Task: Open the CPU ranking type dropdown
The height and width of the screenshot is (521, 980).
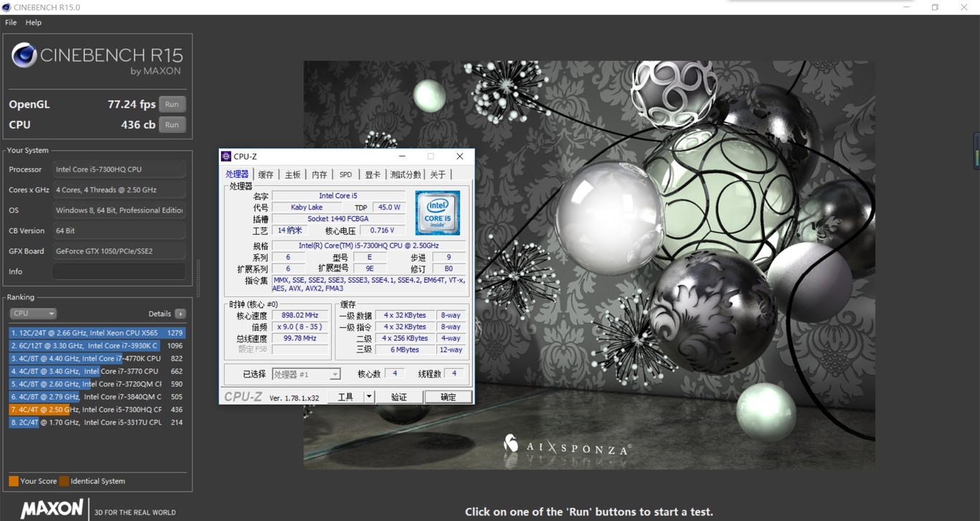Action: pyautogui.click(x=32, y=314)
